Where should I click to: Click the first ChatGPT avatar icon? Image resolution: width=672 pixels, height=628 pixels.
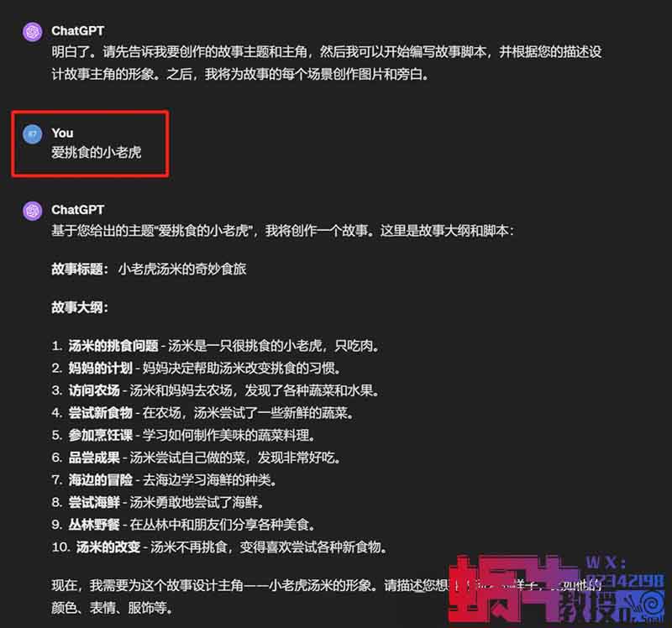coord(33,32)
